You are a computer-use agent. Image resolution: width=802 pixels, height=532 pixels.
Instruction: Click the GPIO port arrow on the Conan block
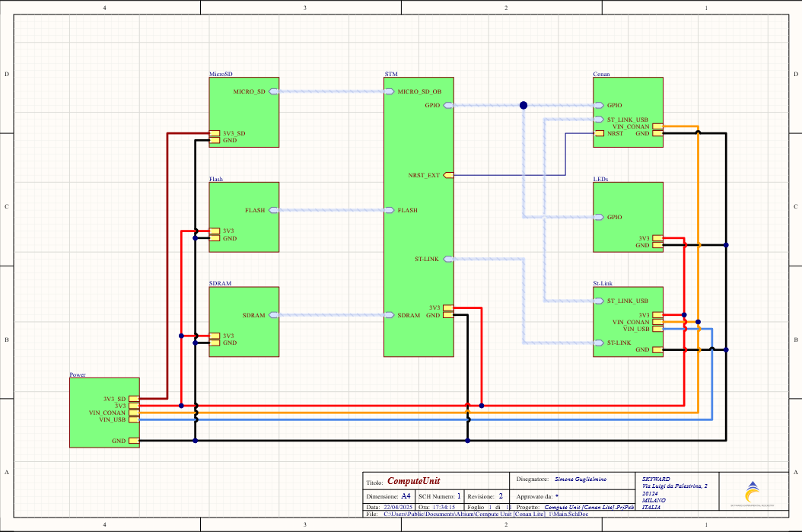tap(598, 105)
